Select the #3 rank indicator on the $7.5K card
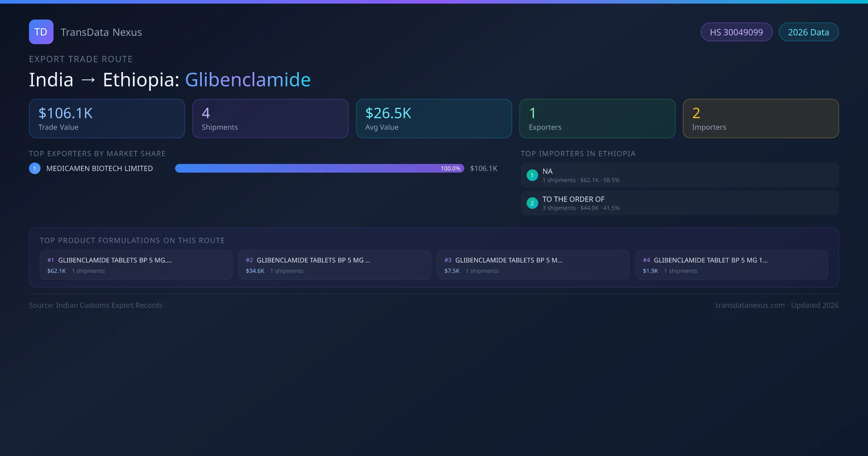The height and width of the screenshot is (456, 868). coord(448,259)
